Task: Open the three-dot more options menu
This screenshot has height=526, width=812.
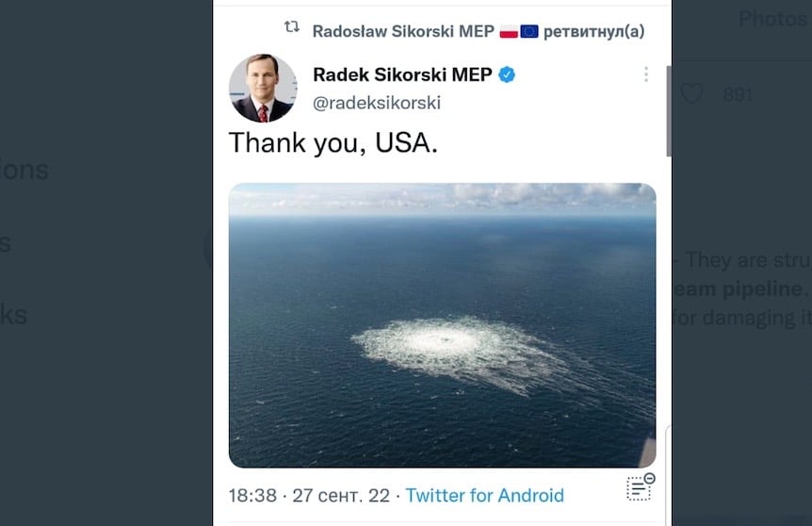Action: (x=646, y=74)
